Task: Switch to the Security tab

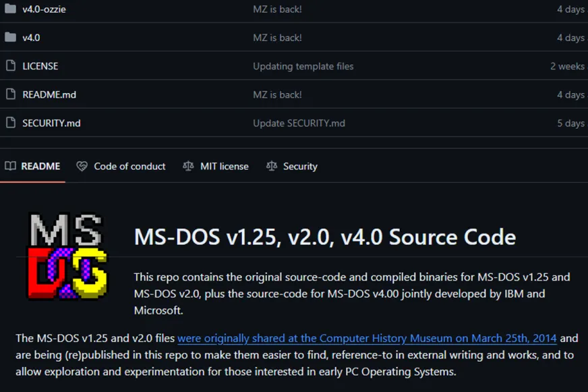Action: pyautogui.click(x=292, y=166)
